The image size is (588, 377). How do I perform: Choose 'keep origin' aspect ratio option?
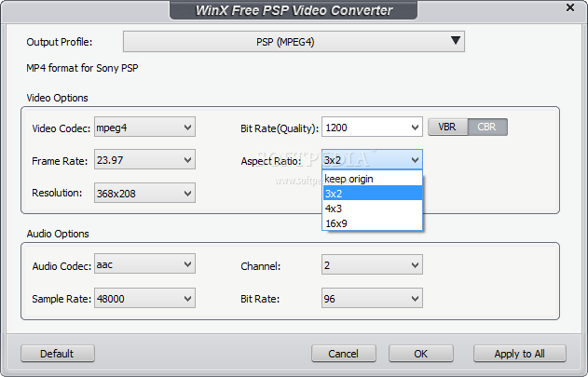[x=372, y=179]
